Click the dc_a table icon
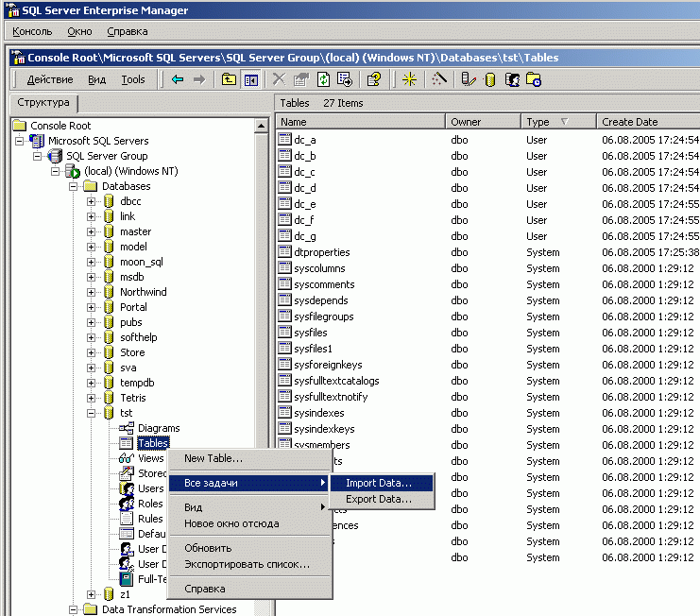The image size is (700, 616). point(284,140)
